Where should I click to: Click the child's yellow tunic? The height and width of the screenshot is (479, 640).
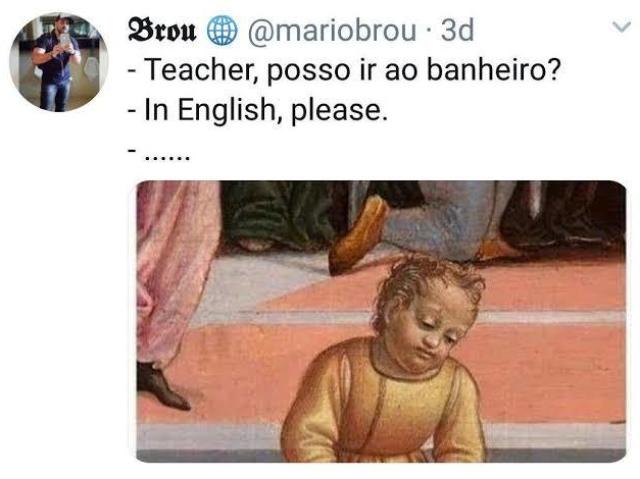coord(384,404)
